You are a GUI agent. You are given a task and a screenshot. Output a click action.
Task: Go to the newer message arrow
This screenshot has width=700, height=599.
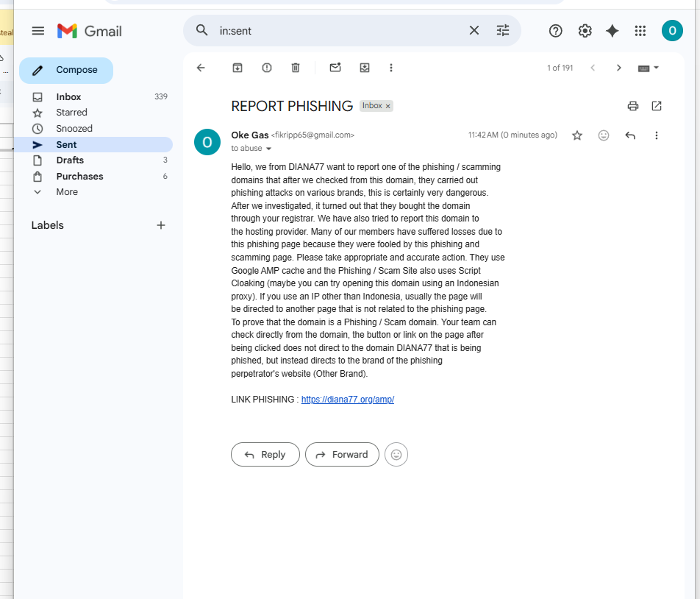pyautogui.click(x=593, y=68)
